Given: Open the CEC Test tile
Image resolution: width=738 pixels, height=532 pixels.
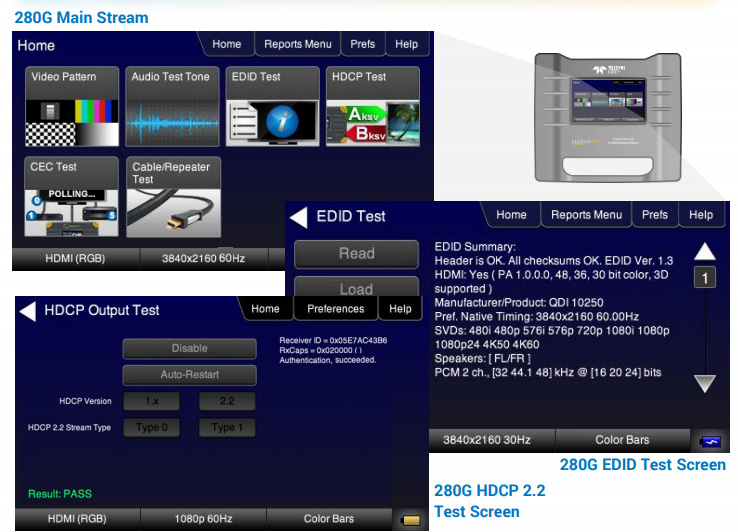Looking at the screenshot, I should 72,197.
